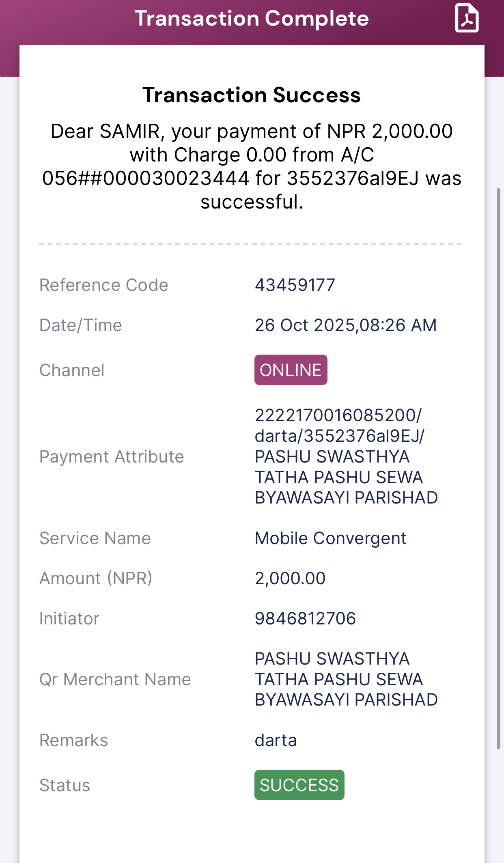Tap the initiator number 9846812706
The image size is (504, 863).
tap(305, 619)
